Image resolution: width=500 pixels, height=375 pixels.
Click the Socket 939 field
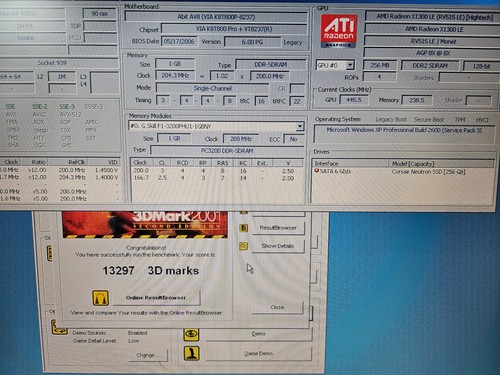tap(52, 63)
